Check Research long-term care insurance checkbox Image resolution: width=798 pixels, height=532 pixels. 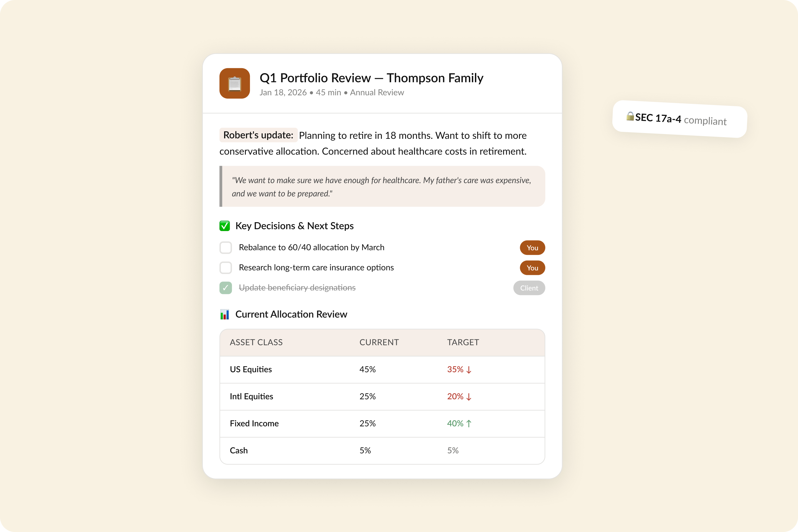click(226, 268)
